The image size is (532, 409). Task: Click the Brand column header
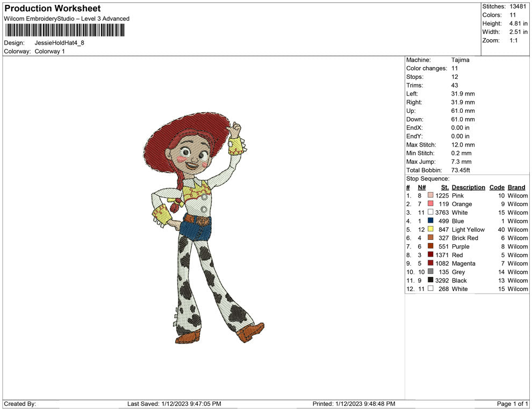516,187
